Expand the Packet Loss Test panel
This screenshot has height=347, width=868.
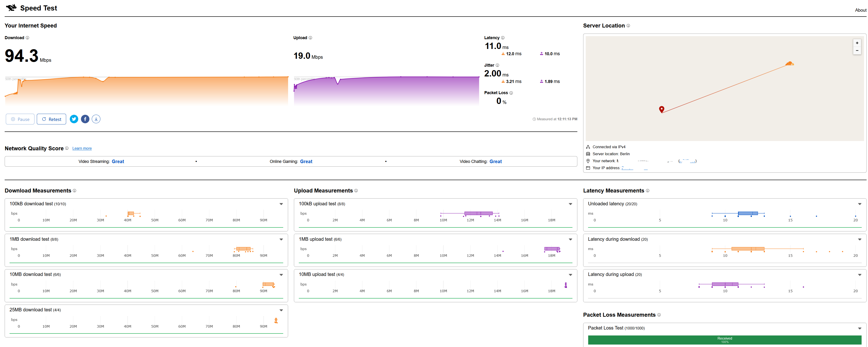pyautogui.click(x=860, y=328)
